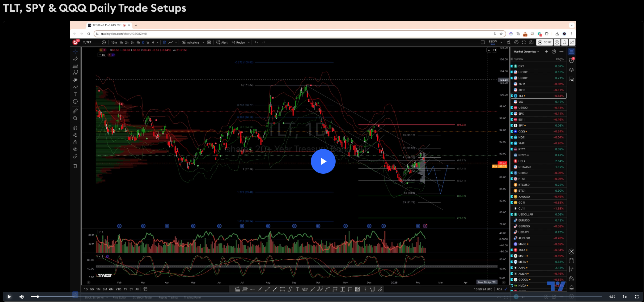Create an Alert from the toolbar
The width and height of the screenshot is (644, 302).
(222, 42)
